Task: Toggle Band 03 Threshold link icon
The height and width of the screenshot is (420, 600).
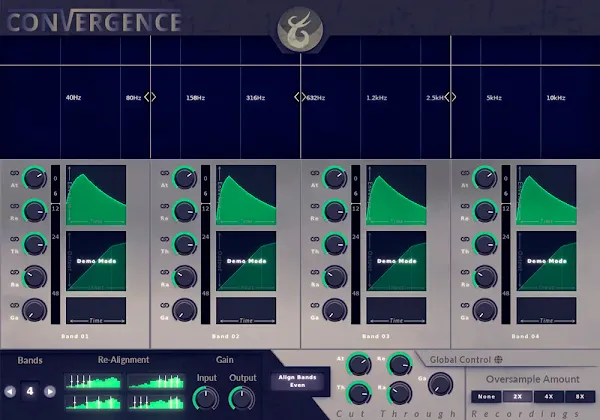Action: pos(315,239)
